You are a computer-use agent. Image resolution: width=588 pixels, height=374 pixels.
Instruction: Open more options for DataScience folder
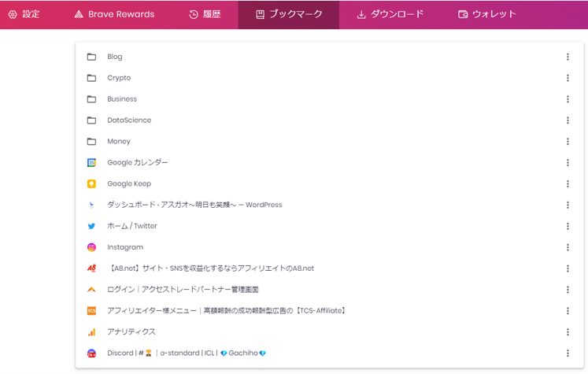coord(568,120)
